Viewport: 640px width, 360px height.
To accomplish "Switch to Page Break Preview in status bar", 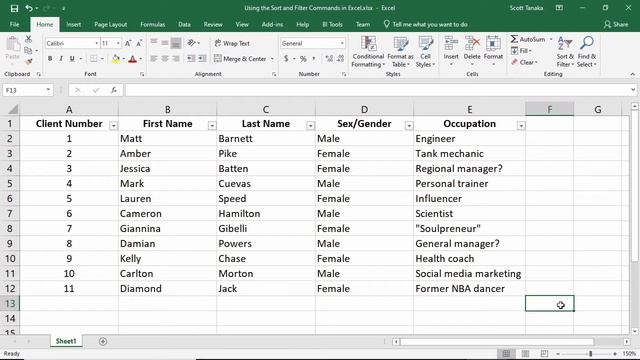I will [544, 353].
